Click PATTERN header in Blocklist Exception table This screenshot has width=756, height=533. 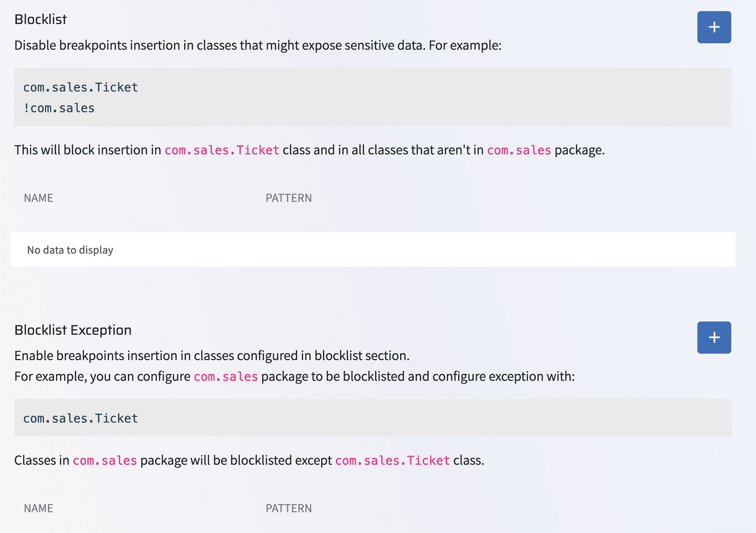click(288, 508)
